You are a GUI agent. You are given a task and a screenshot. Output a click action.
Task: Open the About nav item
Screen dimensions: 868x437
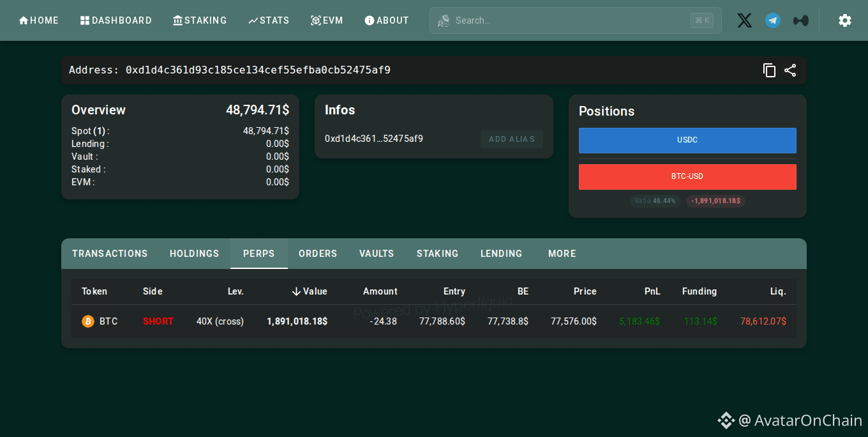point(387,20)
